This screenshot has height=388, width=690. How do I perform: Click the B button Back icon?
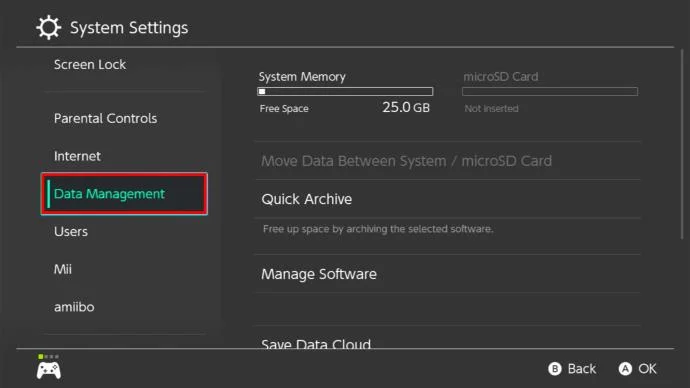point(554,369)
